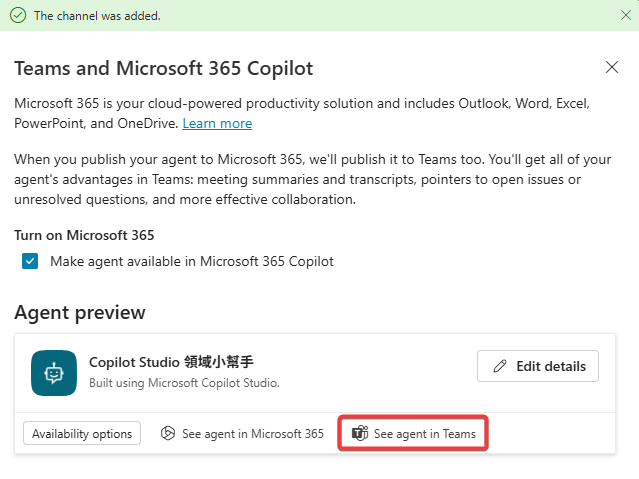Click the green success checkmark icon
This screenshot has height=479, width=639.
coord(18,16)
